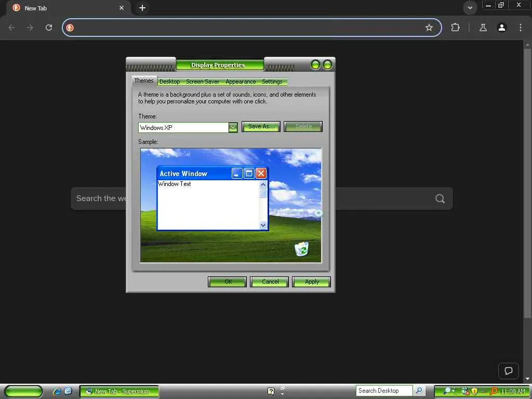Switch to the Themes tab
Viewport: 532px width, 399px height.
coord(144,81)
